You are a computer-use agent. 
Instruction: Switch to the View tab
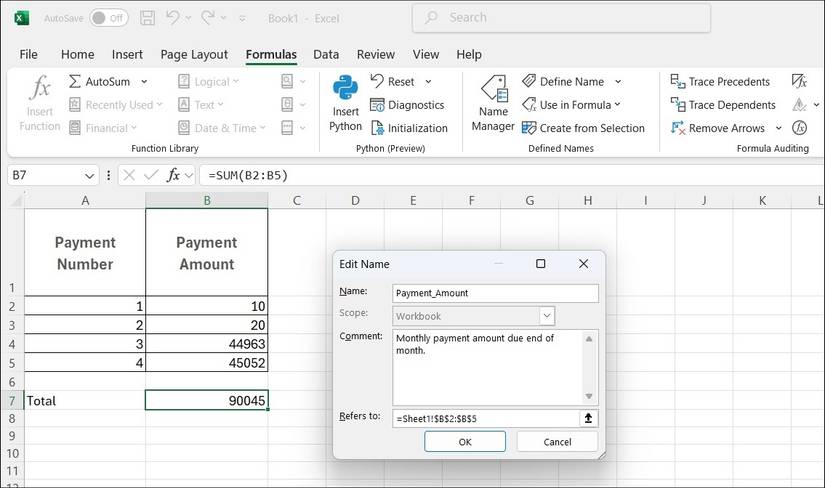[x=426, y=54]
